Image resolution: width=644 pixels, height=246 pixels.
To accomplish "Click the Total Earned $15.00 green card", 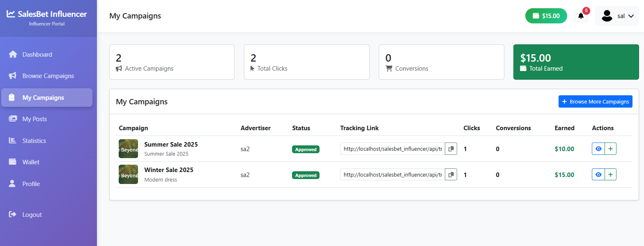I will click(576, 62).
